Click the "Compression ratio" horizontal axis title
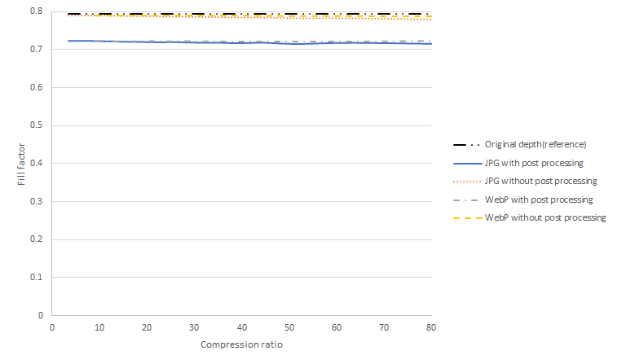Image resolution: width=617 pixels, height=364 pixels. coord(241,344)
